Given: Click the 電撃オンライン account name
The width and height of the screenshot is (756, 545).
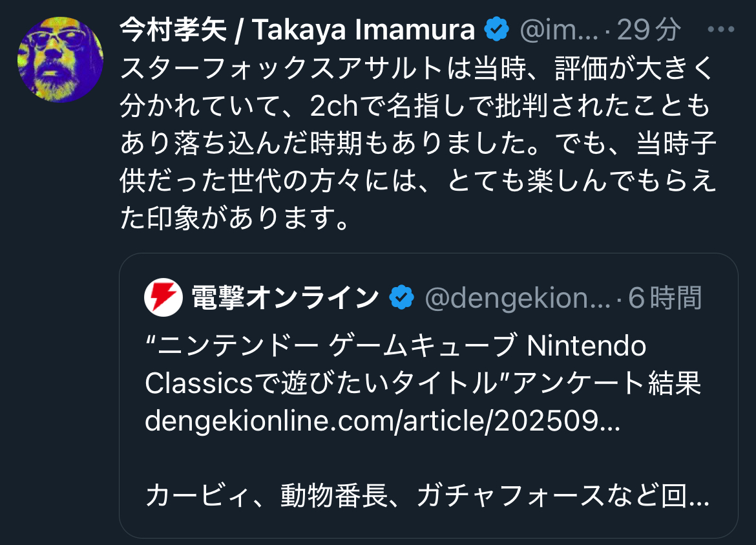Looking at the screenshot, I should [285, 297].
